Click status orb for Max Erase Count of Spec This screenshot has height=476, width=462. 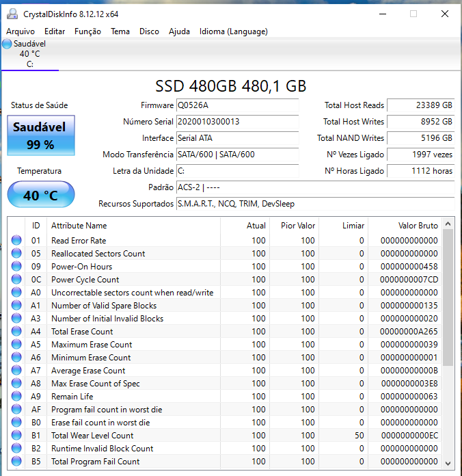(16, 383)
